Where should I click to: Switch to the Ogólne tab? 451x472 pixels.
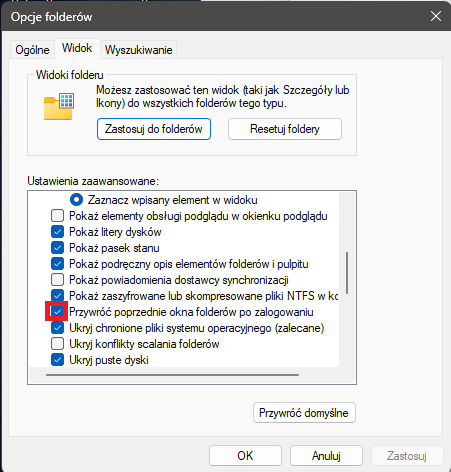pos(32,50)
